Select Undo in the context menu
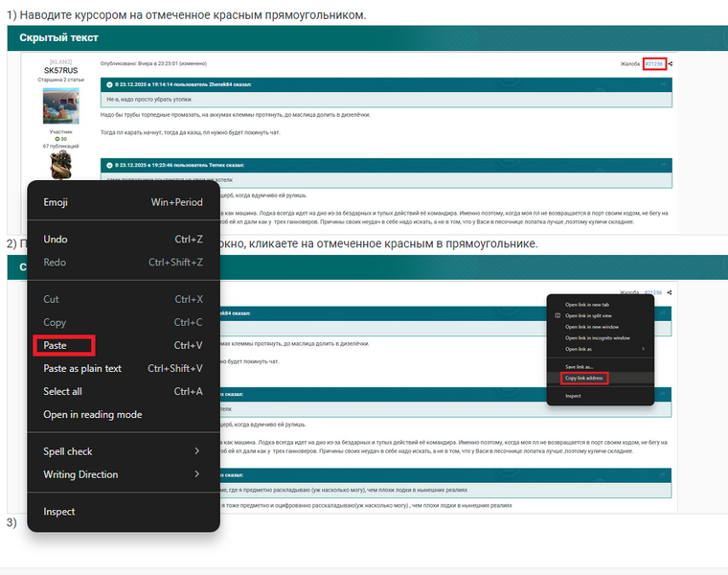This screenshot has width=728, height=575. pyautogui.click(x=56, y=239)
